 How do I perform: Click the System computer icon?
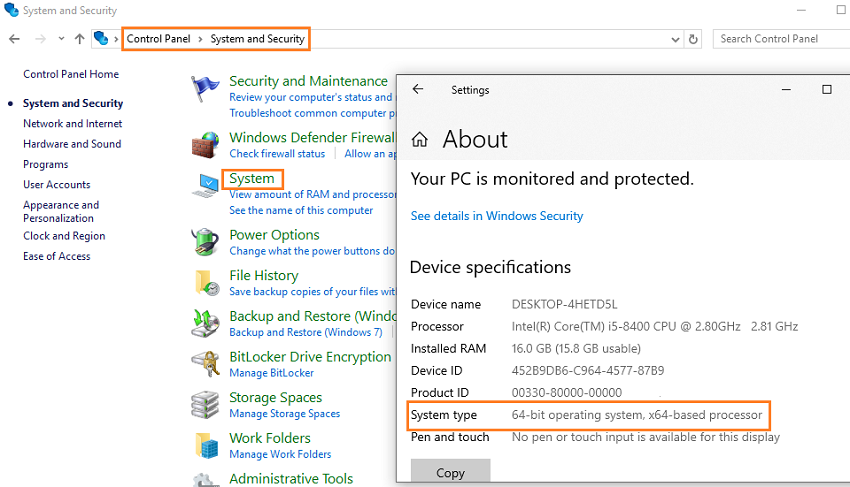point(205,186)
